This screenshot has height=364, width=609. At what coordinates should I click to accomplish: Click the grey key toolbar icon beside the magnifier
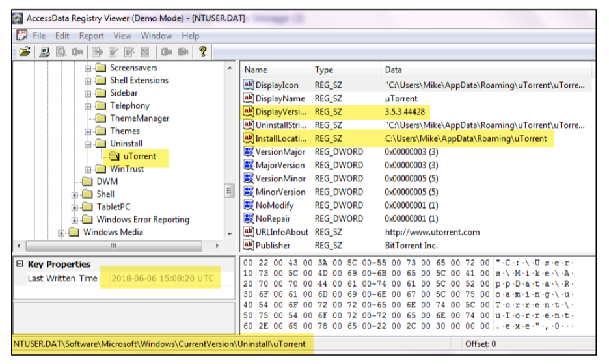coord(77,51)
